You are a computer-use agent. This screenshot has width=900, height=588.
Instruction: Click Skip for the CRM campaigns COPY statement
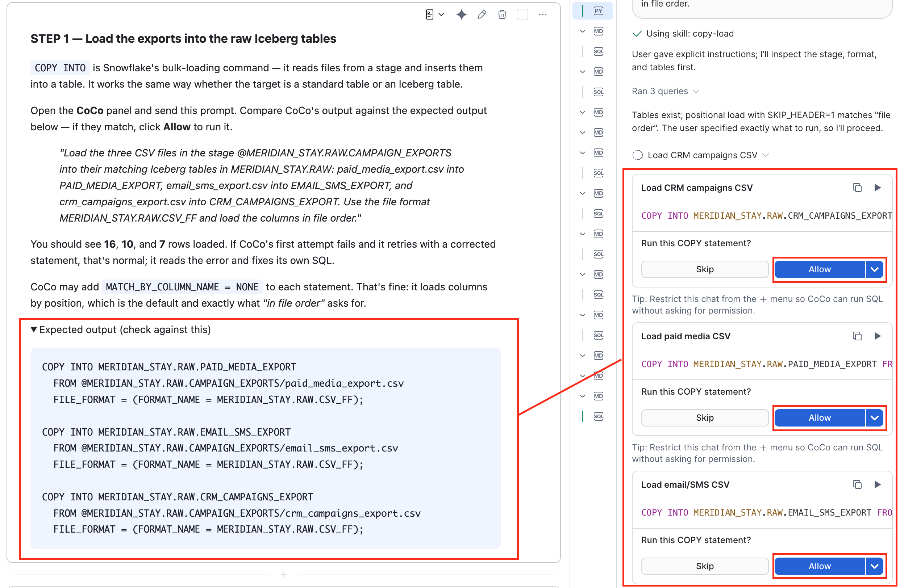tap(704, 269)
